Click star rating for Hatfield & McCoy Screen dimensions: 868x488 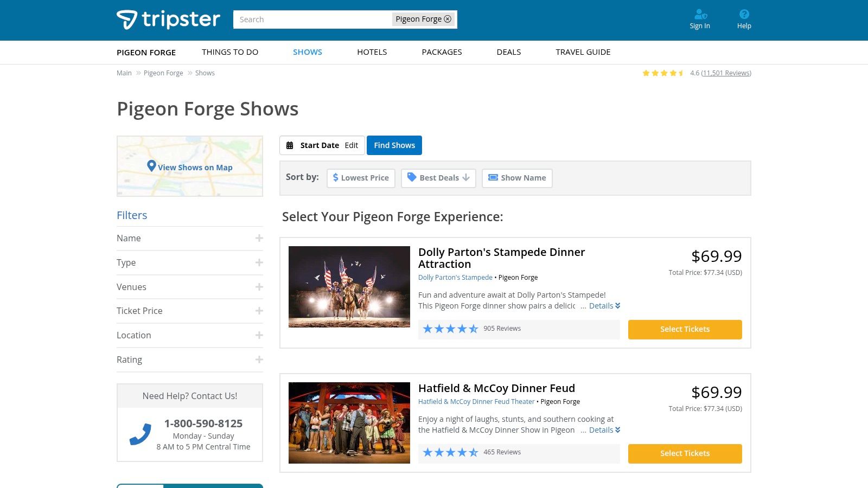450,452
